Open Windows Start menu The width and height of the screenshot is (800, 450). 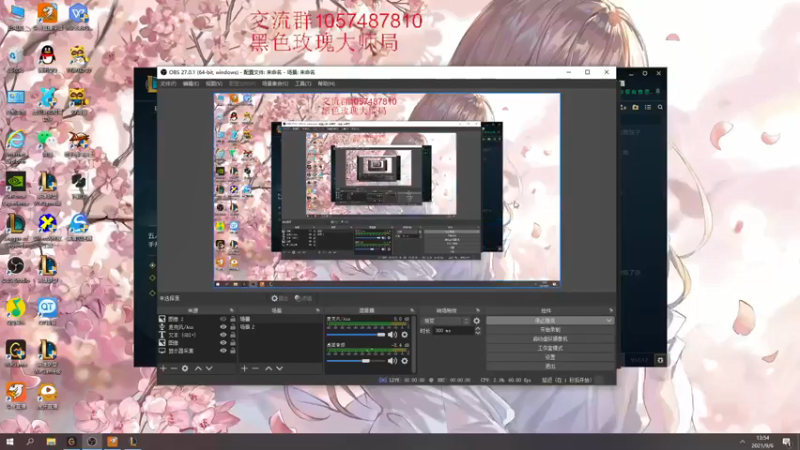pos(9,441)
